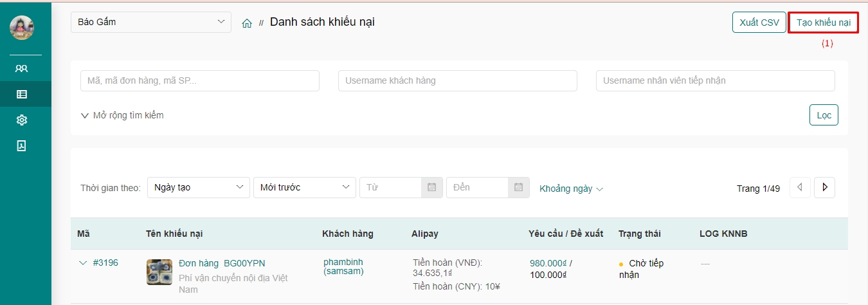Click the Tạo khiếu nại button
The image size is (868, 305).
tap(823, 23)
